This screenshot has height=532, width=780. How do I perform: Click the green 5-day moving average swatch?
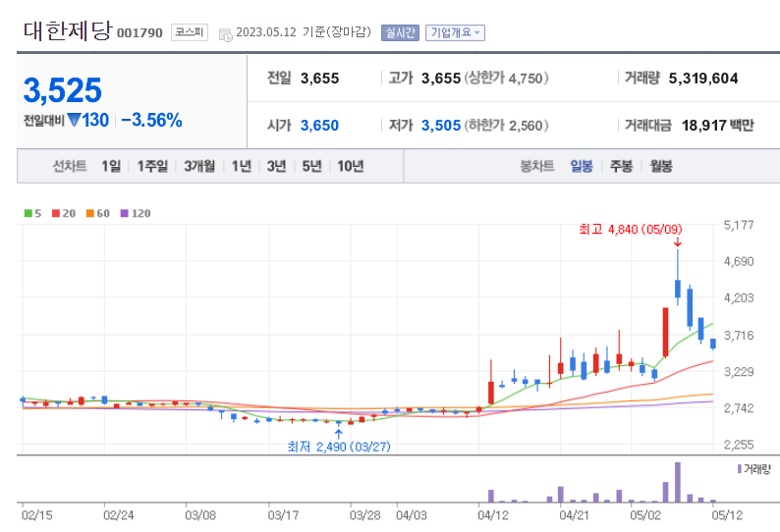[28, 213]
